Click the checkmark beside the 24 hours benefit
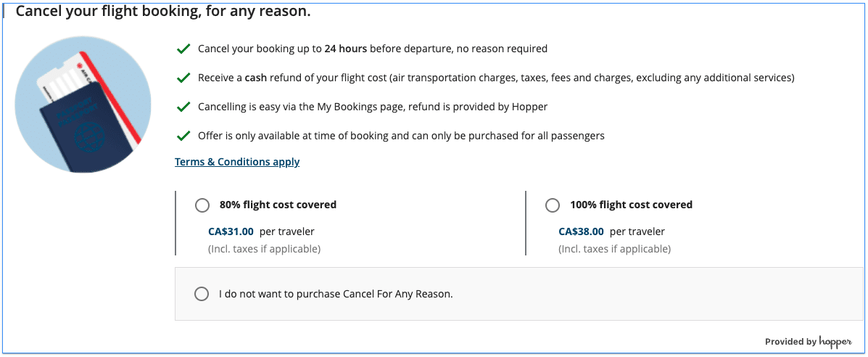Screen dimensions: 868x357 point(183,49)
